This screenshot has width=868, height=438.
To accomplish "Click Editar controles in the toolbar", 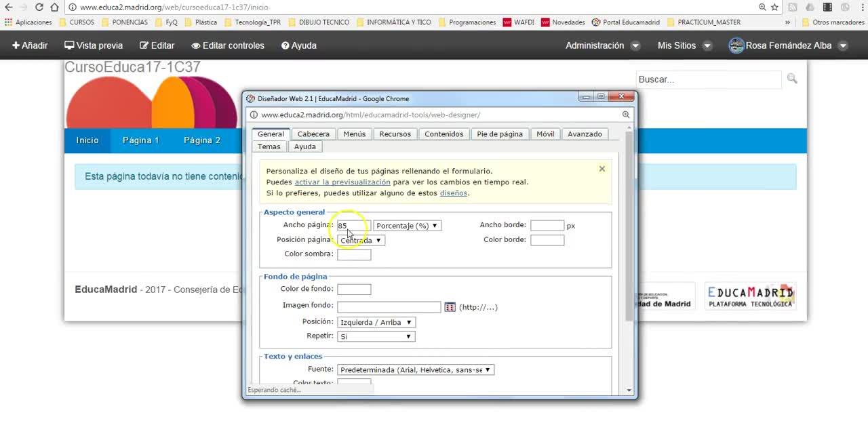I will [228, 45].
